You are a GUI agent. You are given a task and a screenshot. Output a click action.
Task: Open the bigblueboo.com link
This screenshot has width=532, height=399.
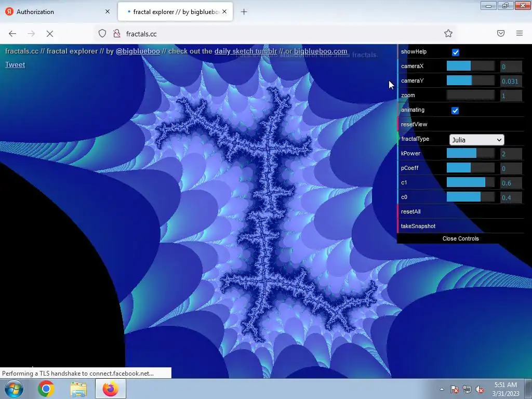pos(321,51)
